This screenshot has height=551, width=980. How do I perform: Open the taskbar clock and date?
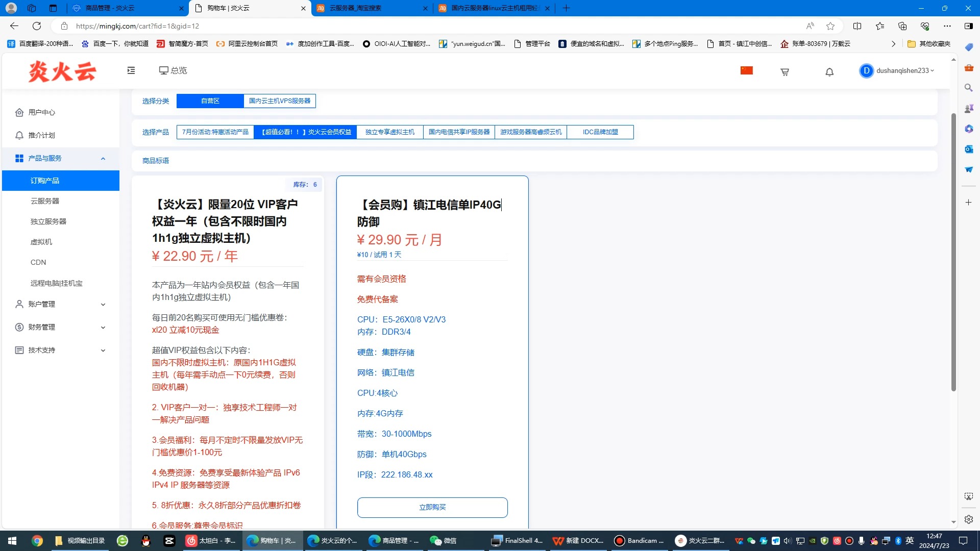click(x=934, y=541)
